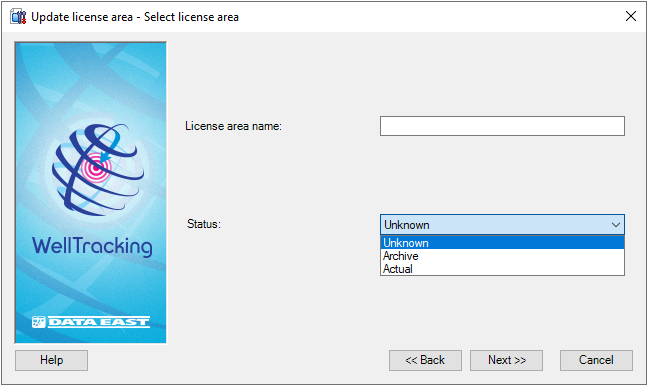Click the dropdown arrow of Status combo box
This screenshot has height=386, width=648.
(616, 225)
